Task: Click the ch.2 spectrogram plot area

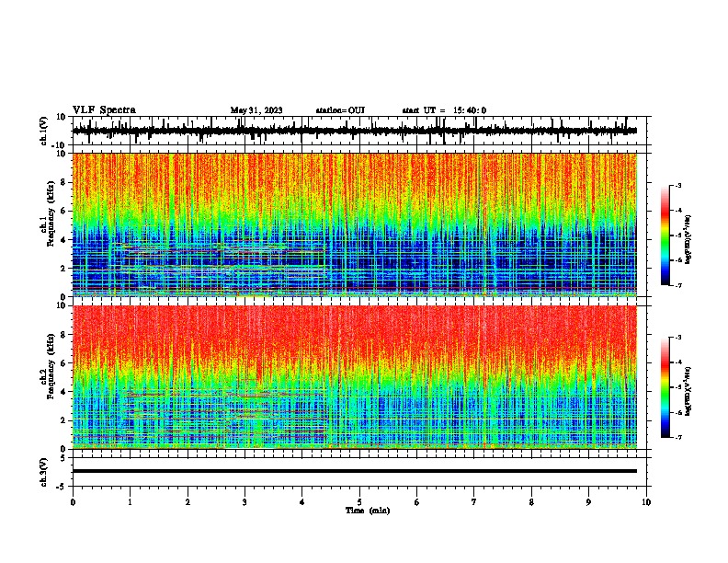Action: (x=355, y=377)
